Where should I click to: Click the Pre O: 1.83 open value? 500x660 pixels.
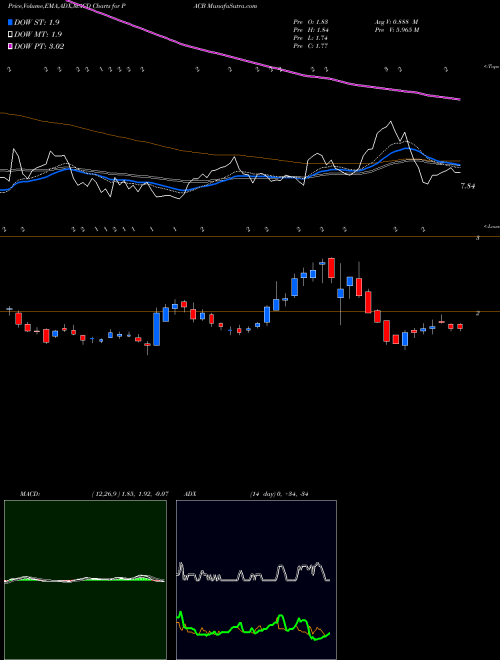tap(311, 22)
